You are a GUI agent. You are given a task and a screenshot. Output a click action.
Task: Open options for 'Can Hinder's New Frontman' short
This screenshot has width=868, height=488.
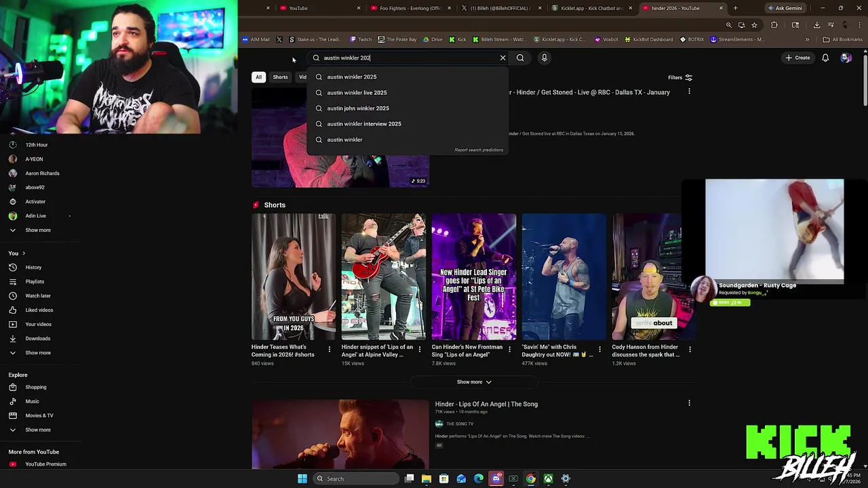pos(509,350)
